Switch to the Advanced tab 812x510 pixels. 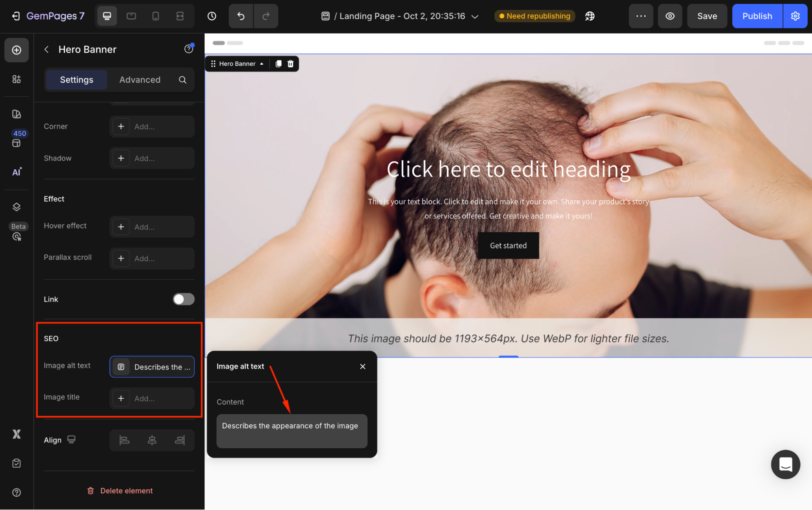(140, 80)
